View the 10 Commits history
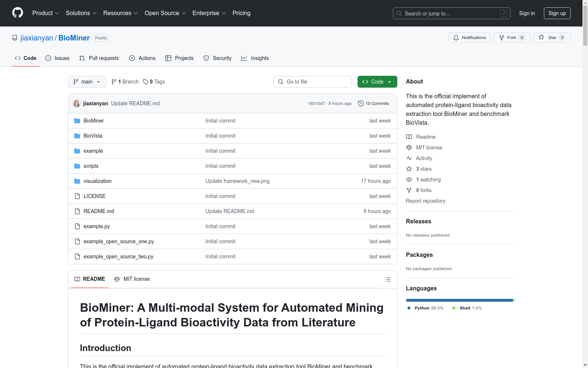The image size is (588, 368). click(x=373, y=103)
